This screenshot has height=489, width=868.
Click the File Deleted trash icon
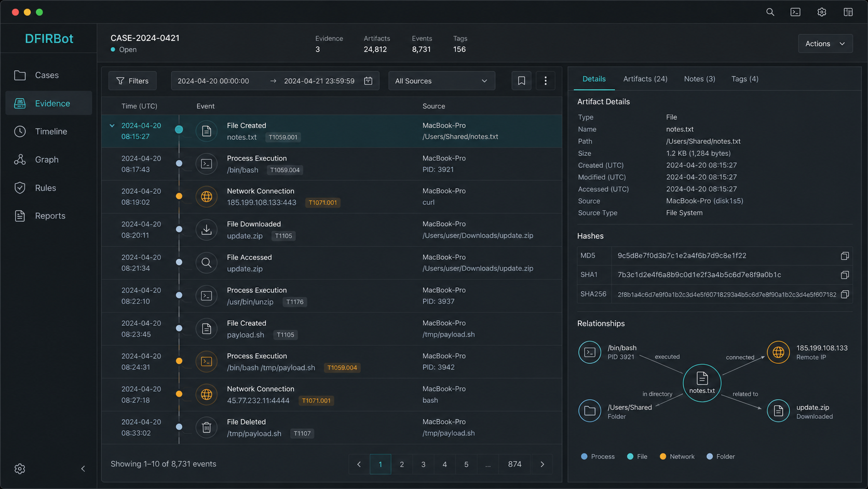[x=206, y=427]
